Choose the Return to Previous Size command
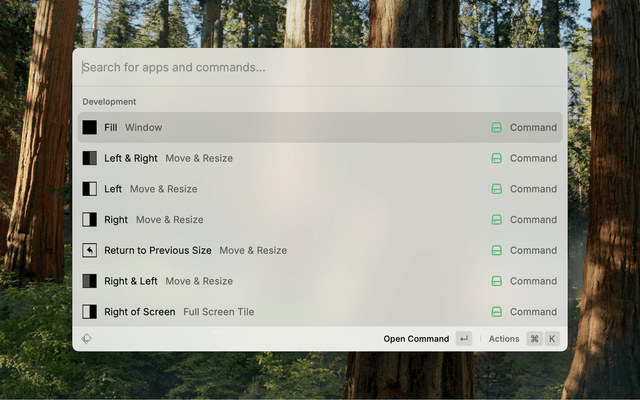The height and width of the screenshot is (400, 640). (x=300, y=251)
